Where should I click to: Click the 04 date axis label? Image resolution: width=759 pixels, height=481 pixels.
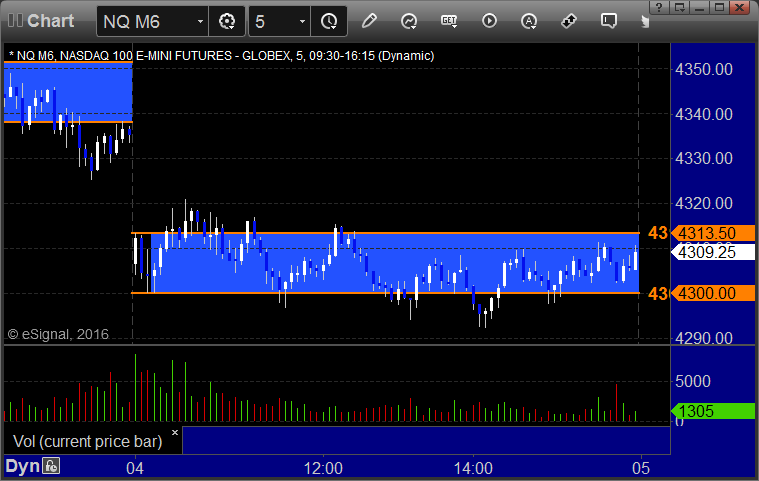pos(135,468)
